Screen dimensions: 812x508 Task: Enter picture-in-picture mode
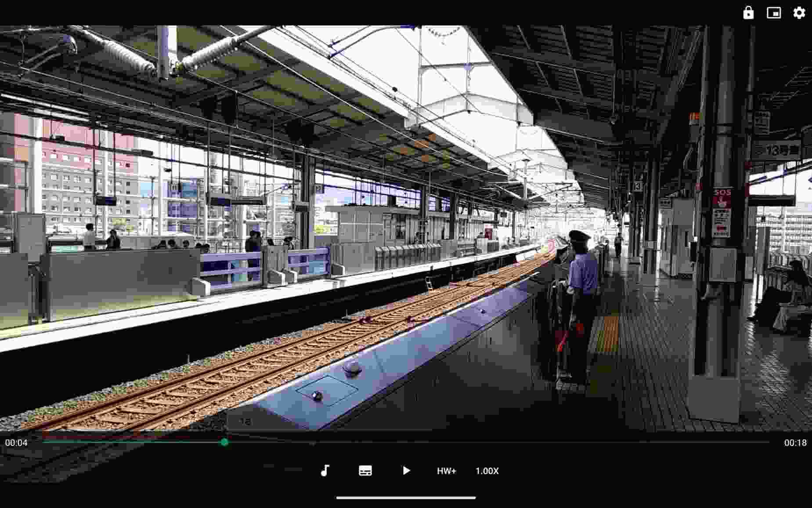pos(774,13)
